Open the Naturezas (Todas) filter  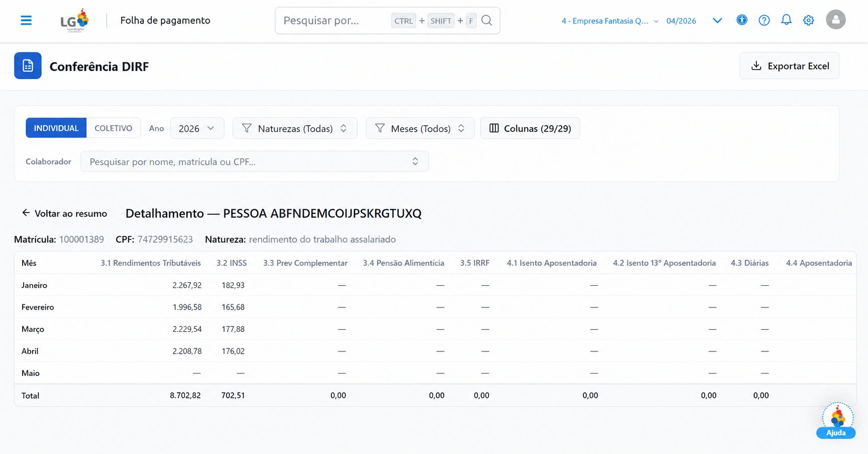[x=295, y=128]
